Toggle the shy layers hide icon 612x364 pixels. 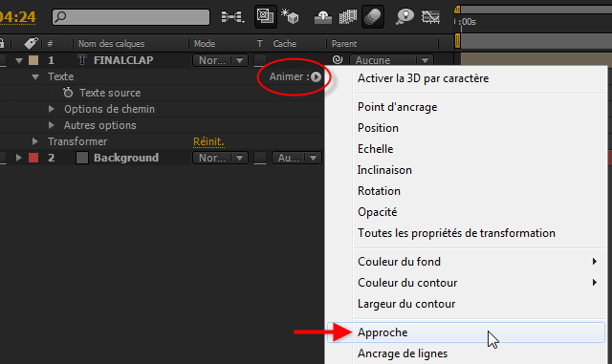[323, 17]
